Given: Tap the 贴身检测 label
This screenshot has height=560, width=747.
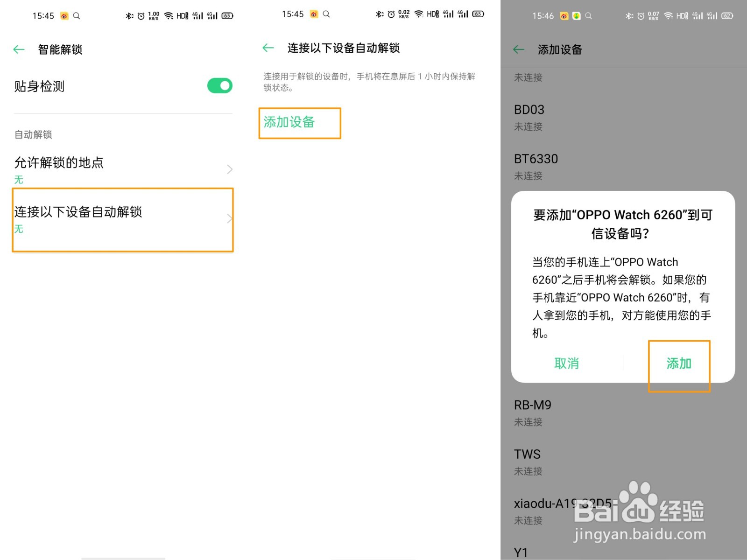Looking at the screenshot, I should tap(39, 86).
